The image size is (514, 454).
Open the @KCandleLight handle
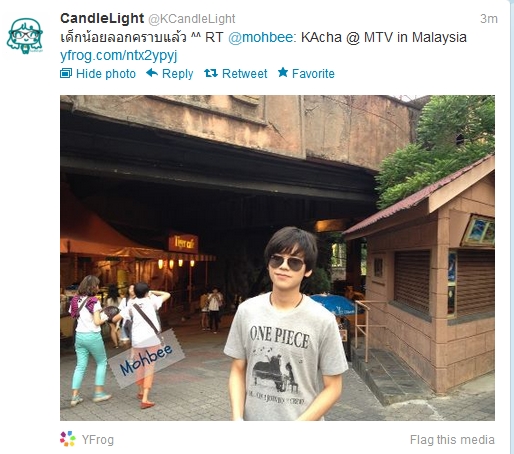click(x=192, y=19)
